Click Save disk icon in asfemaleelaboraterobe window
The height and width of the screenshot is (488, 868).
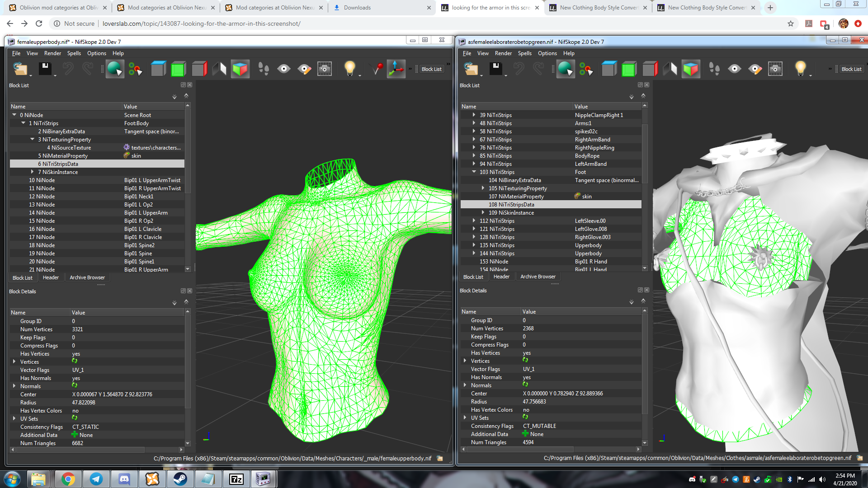coord(495,69)
